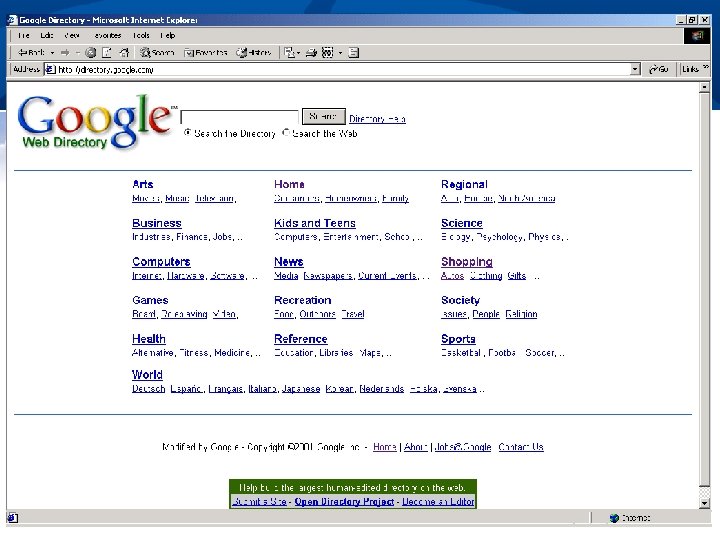Click the Forward arrow toolbar button
Image resolution: width=720 pixels, height=540 pixels.
click(65, 52)
